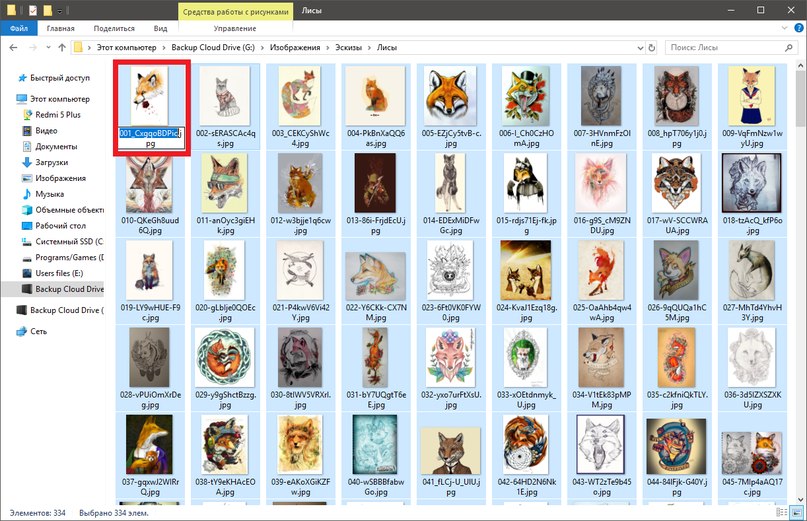The width and height of the screenshot is (807, 521).
Task: Switch to large thumbnails view in status bar
Action: (x=796, y=513)
